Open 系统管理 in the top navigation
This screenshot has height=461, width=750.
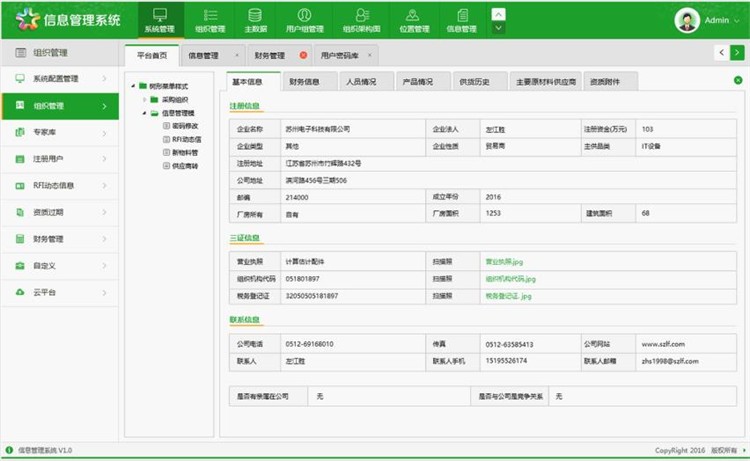point(160,20)
